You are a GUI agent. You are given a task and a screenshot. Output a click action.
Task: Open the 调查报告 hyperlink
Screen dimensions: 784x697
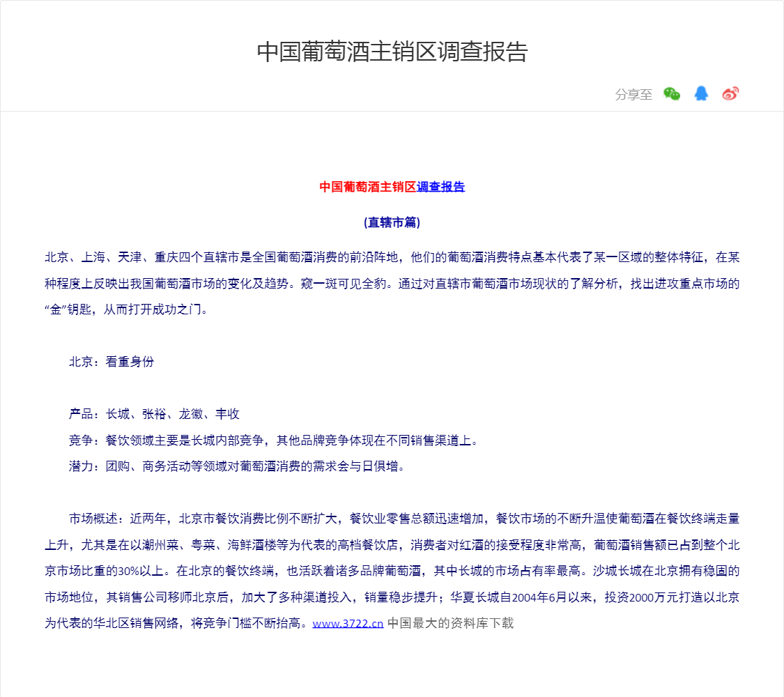coord(440,187)
